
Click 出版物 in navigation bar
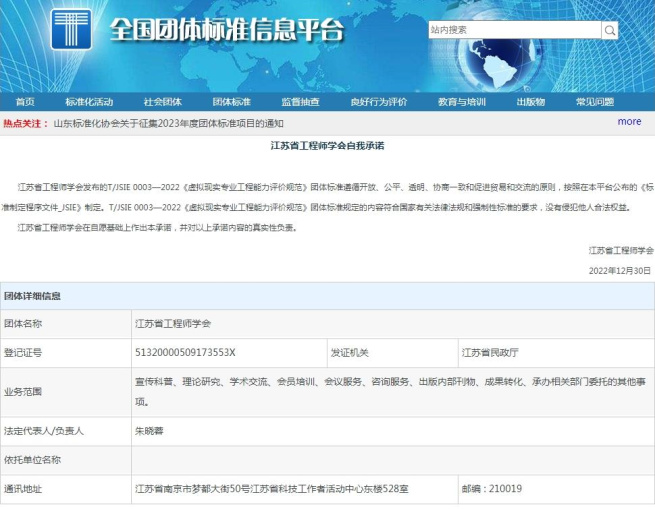(530, 102)
